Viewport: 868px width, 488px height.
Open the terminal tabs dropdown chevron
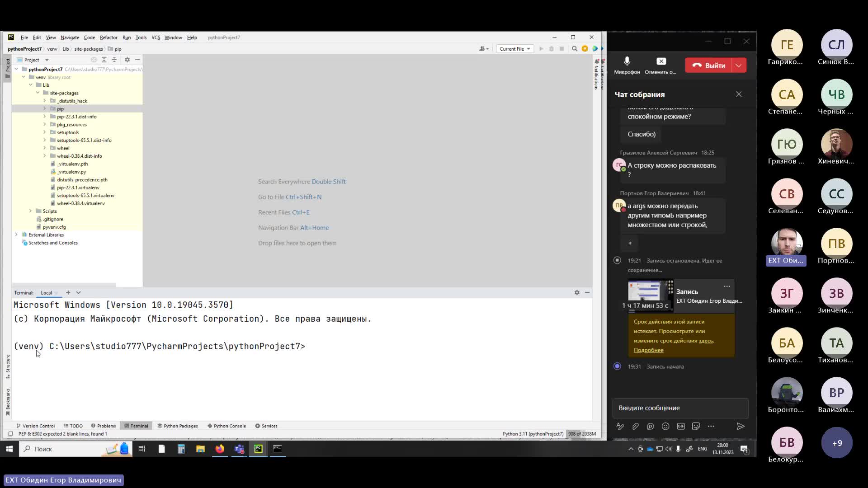coord(78,293)
